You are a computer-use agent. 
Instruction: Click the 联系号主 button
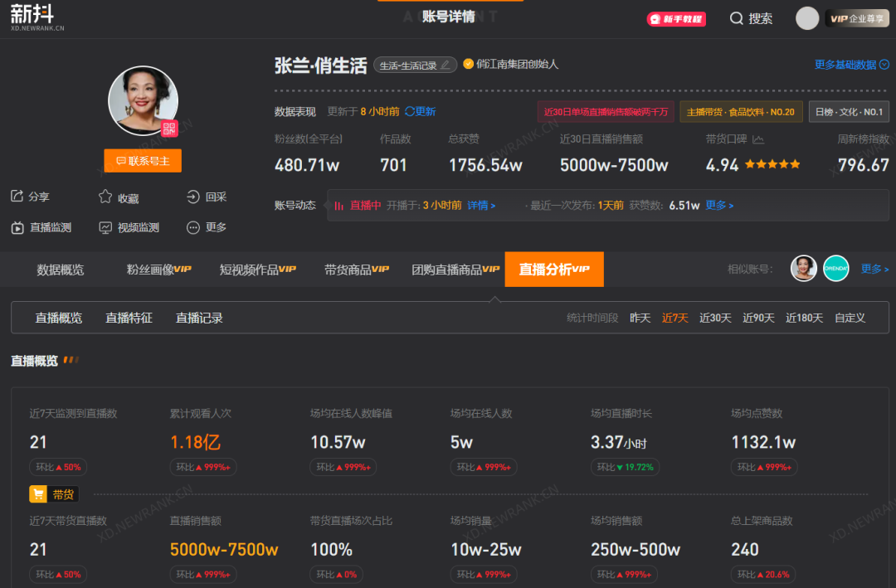pyautogui.click(x=143, y=161)
